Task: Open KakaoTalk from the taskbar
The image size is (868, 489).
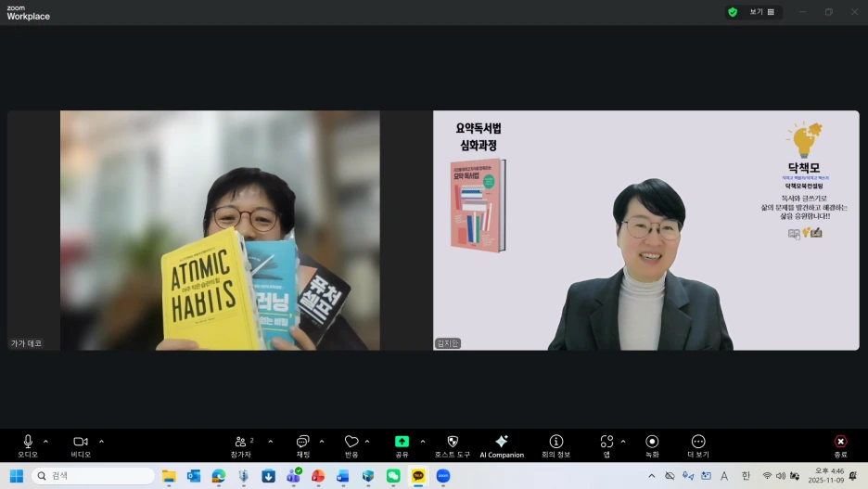Action: tap(418, 476)
